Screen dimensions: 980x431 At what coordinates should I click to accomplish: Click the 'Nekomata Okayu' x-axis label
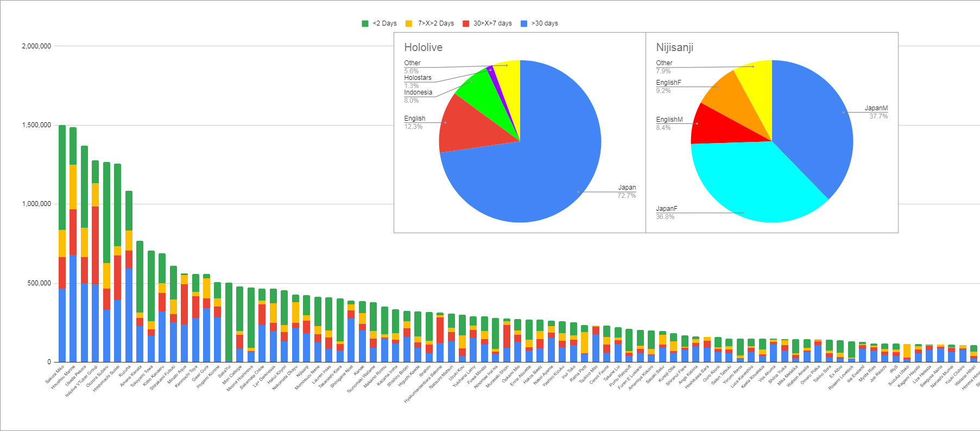(x=284, y=377)
